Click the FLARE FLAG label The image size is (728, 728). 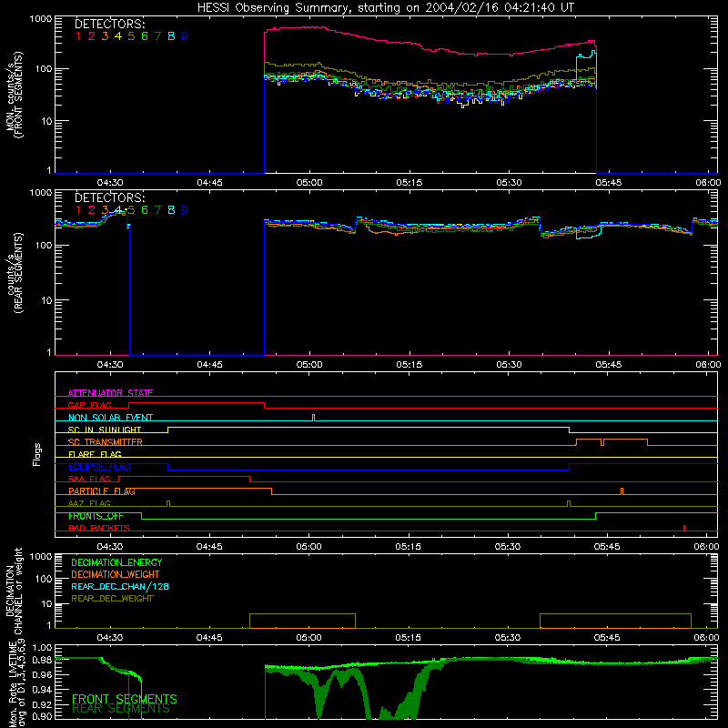pyautogui.click(x=95, y=454)
